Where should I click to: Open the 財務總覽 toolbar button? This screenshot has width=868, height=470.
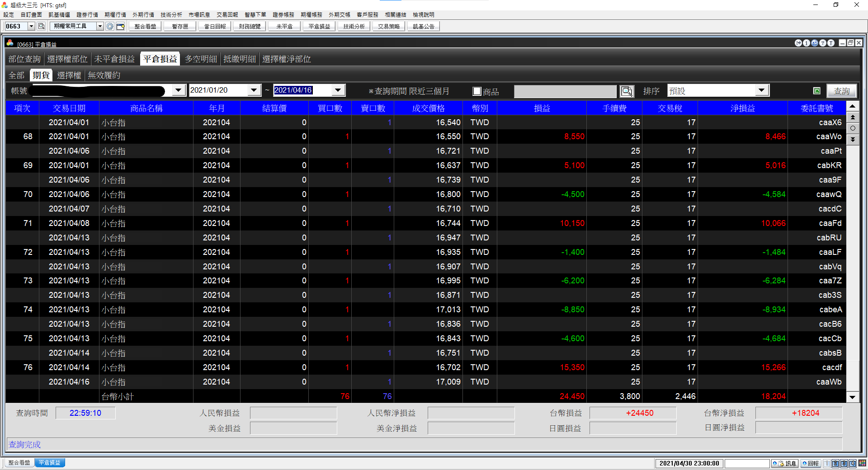pos(250,26)
